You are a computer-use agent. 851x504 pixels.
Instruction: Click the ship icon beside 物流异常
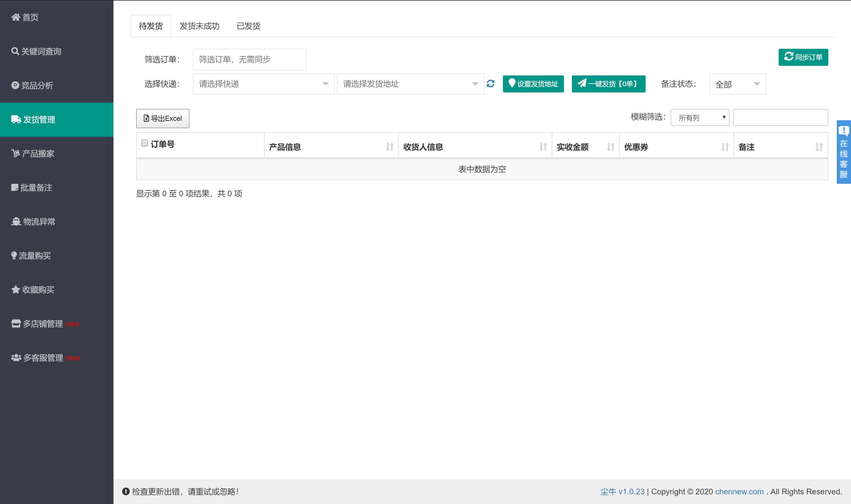[x=16, y=222]
